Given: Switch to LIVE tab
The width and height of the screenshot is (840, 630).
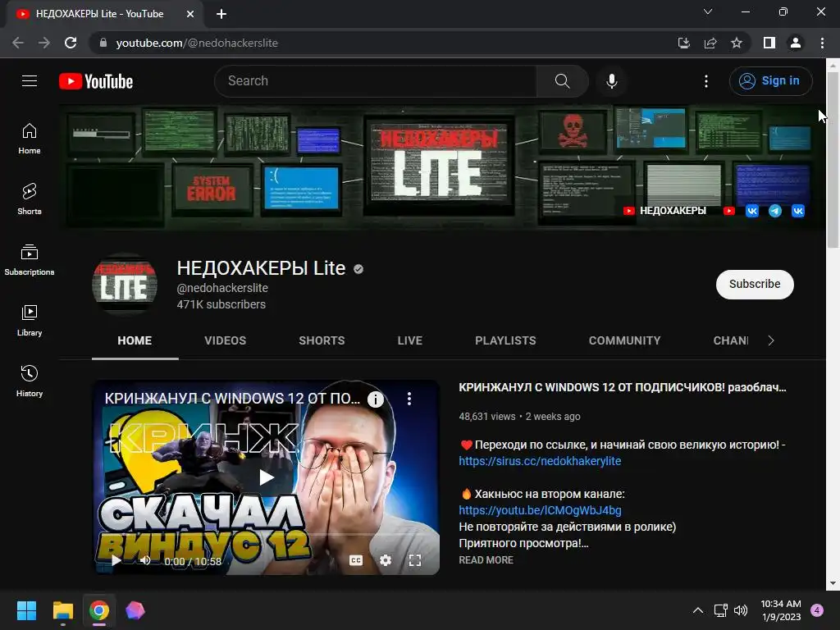Looking at the screenshot, I should pos(410,340).
